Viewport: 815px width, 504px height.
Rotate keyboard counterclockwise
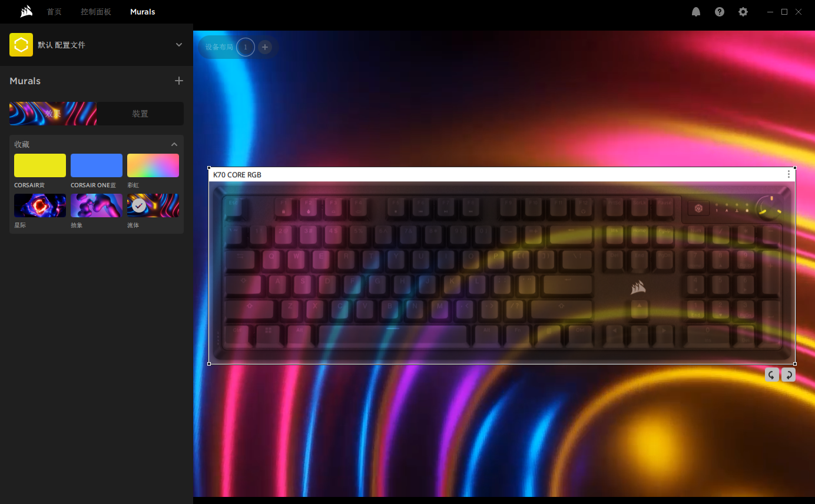coord(771,374)
